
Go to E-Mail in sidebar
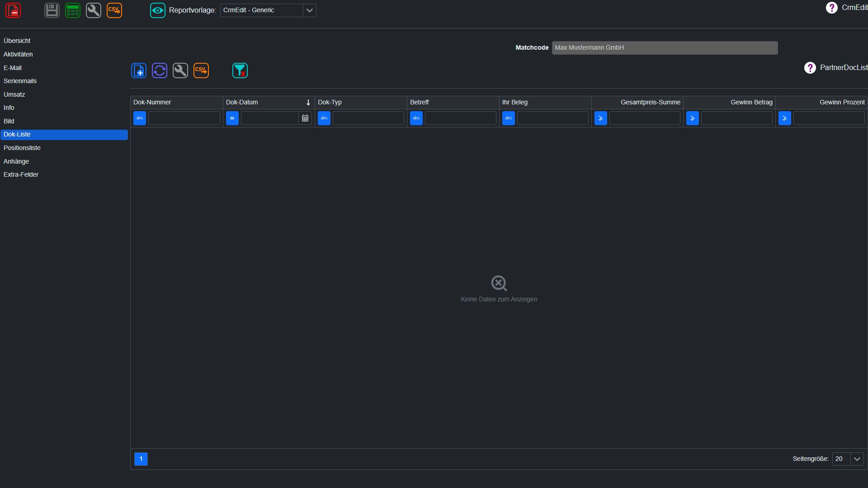tap(64, 68)
